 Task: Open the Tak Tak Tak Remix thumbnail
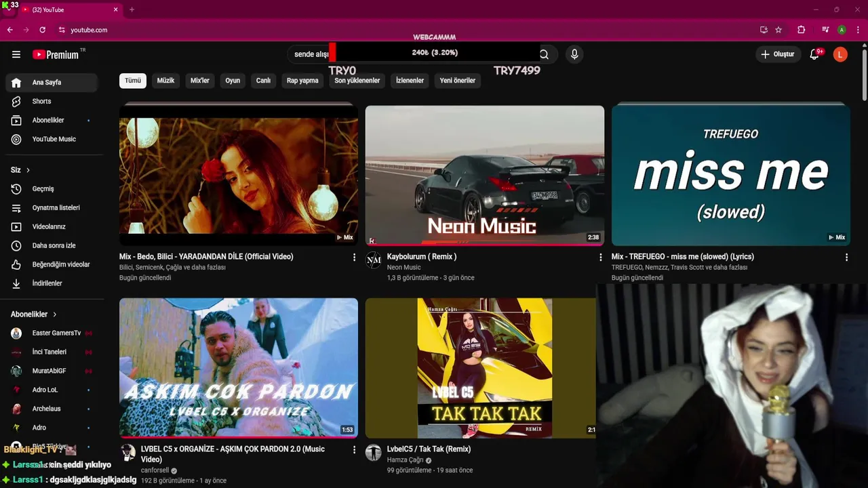click(x=481, y=368)
